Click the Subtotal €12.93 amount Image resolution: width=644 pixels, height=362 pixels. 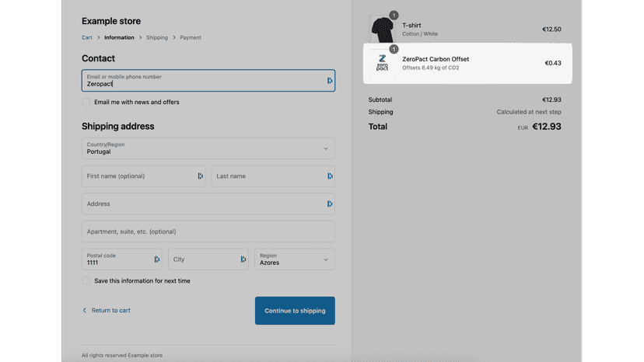click(x=551, y=99)
